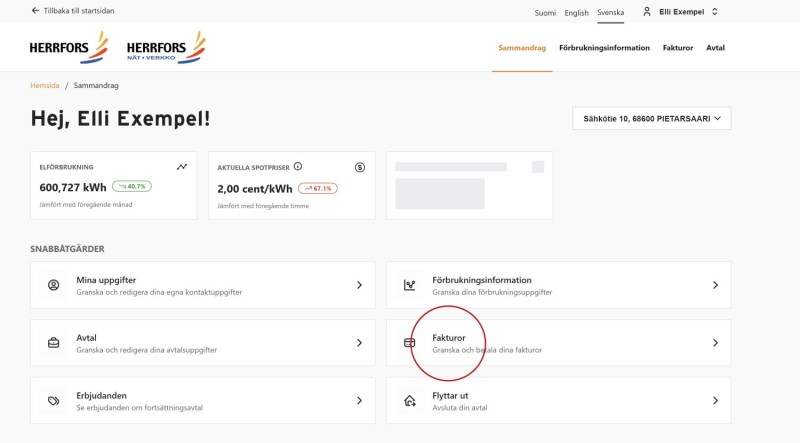Click chevron arrow on Mina uppgifter tile
The width and height of the screenshot is (800, 443).
click(359, 285)
